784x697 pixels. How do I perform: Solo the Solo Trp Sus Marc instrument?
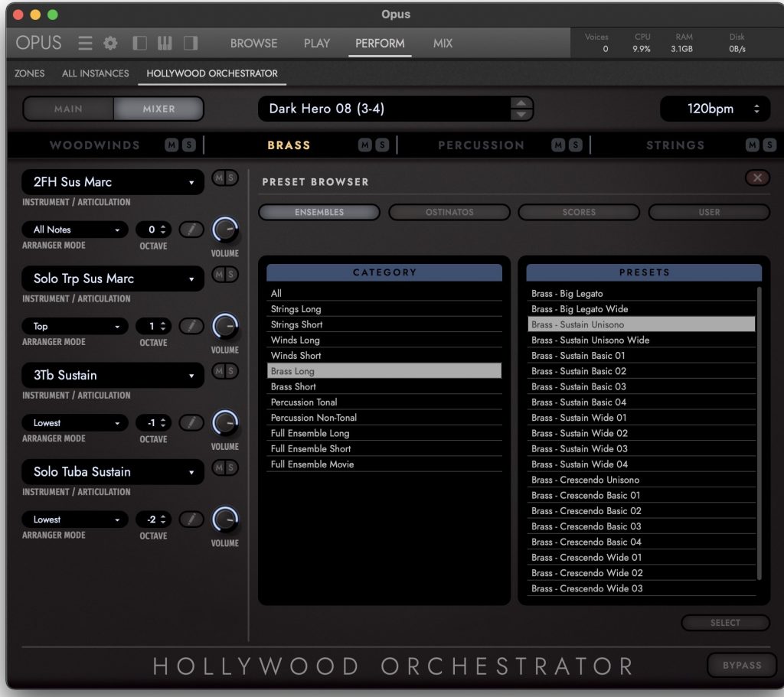coord(231,274)
